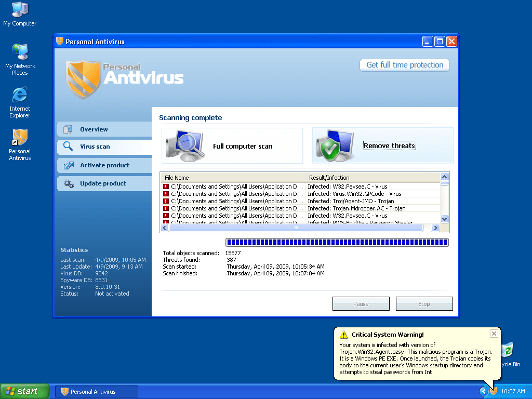Select the Activate product tab

coord(104,165)
